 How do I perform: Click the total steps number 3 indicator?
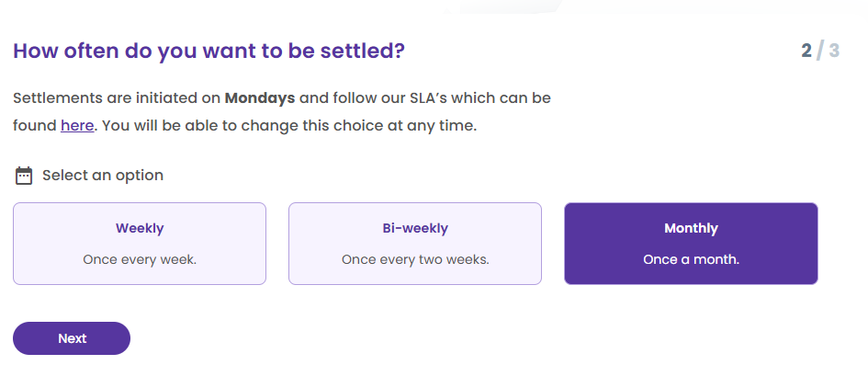click(x=834, y=51)
